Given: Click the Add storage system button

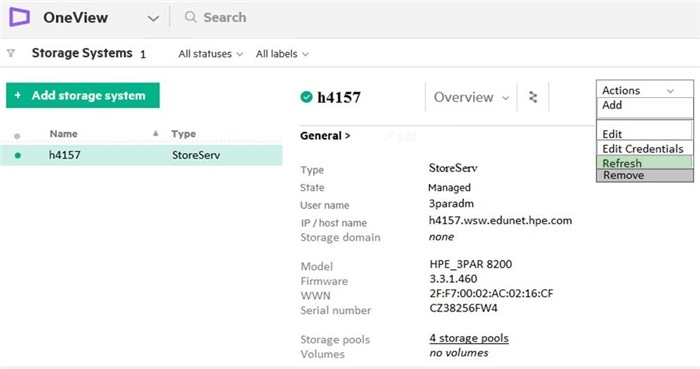Looking at the screenshot, I should coord(83,95).
